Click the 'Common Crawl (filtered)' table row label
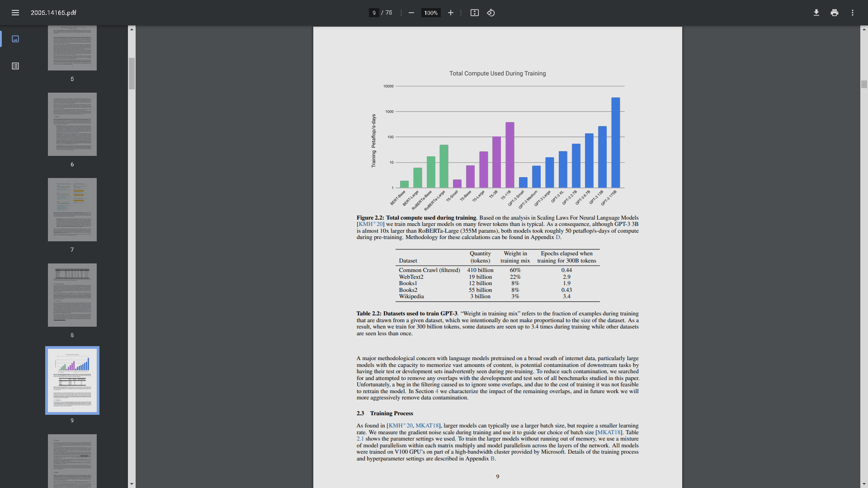868x488 pixels. tap(429, 270)
